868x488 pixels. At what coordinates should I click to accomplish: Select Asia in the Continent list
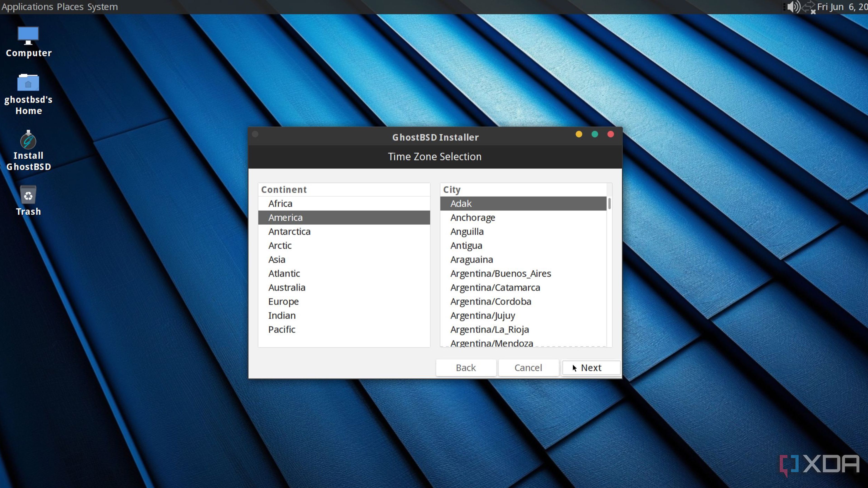pyautogui.click(x=277, y=259)
